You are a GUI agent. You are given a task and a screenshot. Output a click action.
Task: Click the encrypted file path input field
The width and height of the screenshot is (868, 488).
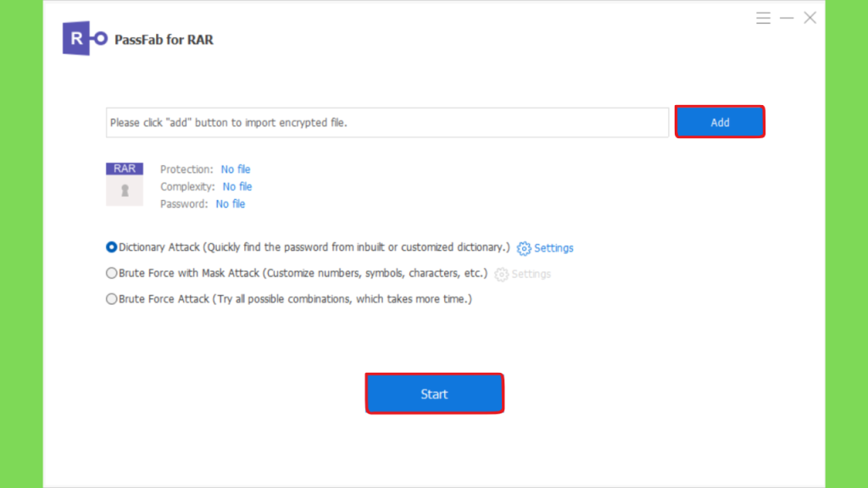(x=387, y=122)
